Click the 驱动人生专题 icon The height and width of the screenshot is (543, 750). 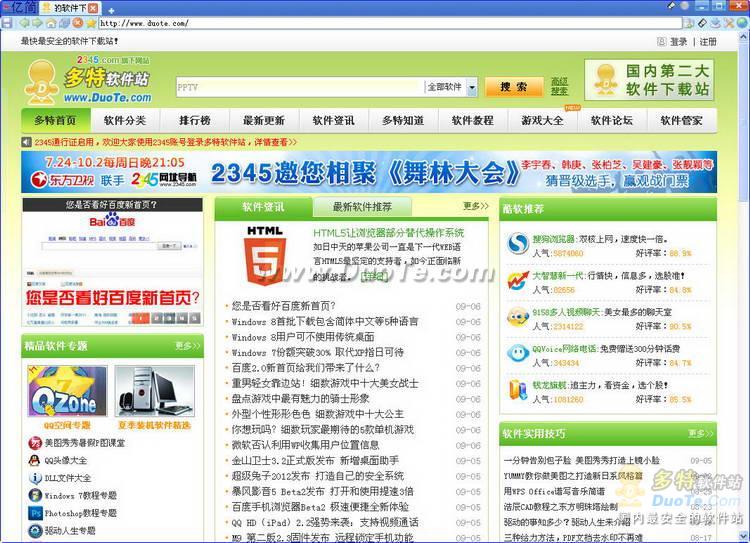click(35, 531)
